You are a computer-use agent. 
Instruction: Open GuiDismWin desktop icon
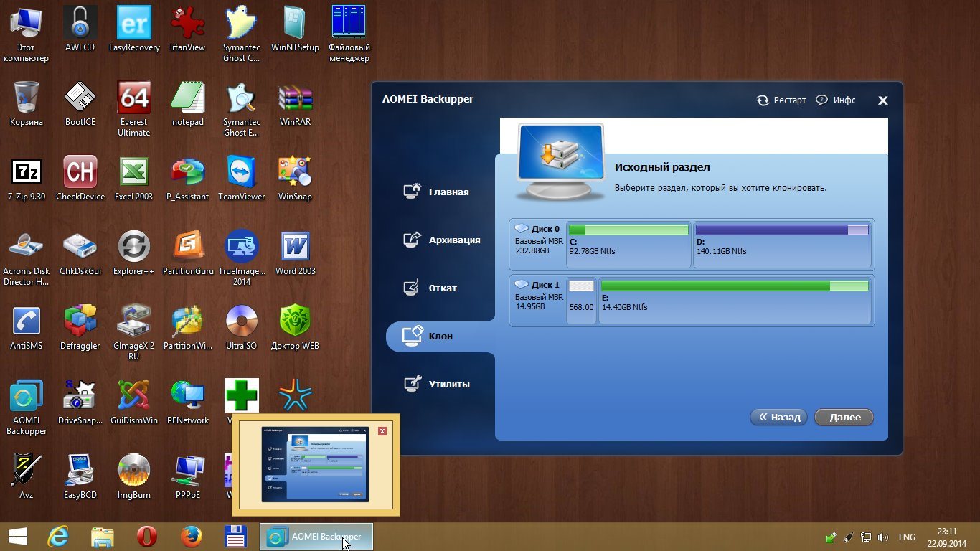click(x=134, y=402)
